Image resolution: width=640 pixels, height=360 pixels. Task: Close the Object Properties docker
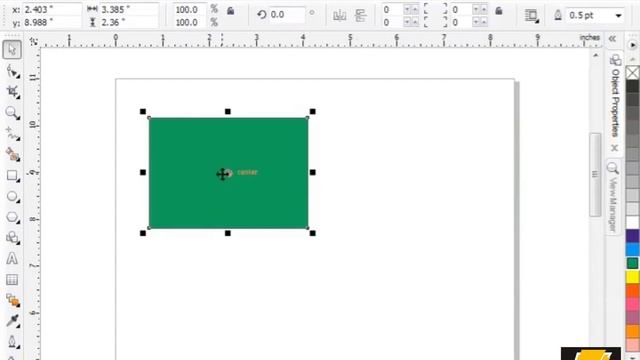pyautogui.click(x=615, y=148)
